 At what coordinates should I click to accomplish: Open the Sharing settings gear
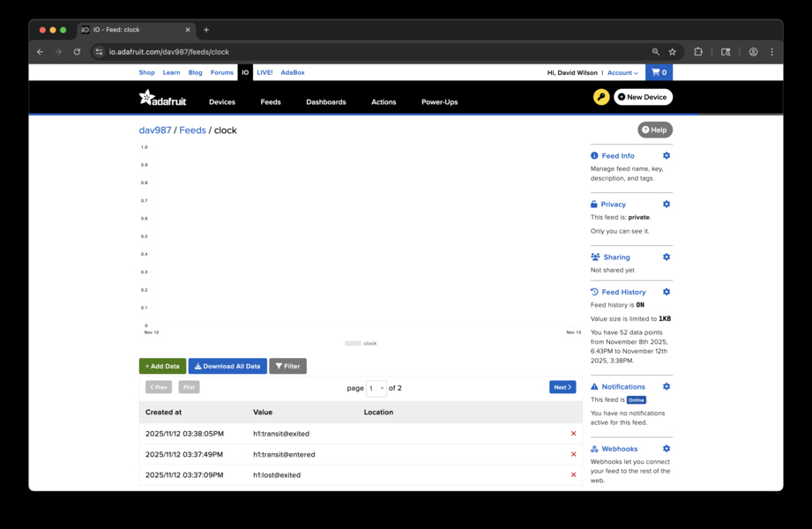[667, 257]
